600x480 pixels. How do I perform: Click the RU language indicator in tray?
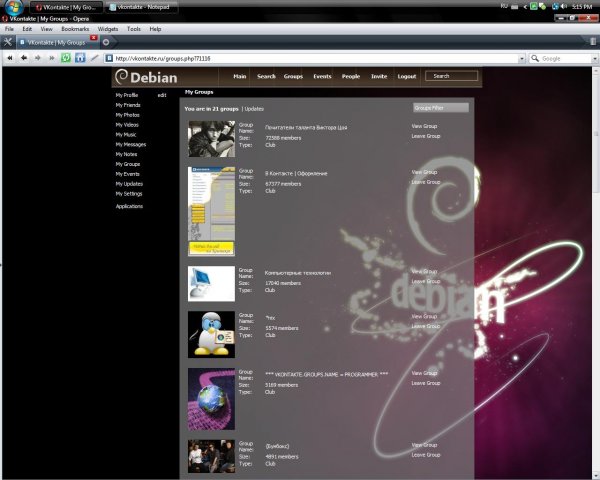click(x=504, y=6)
